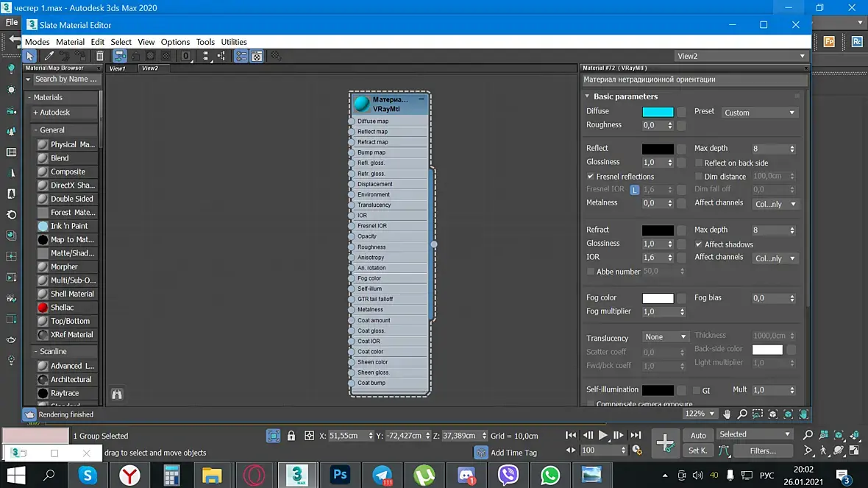Click Diffuse cyan color swatch

[x=658, y=112]
